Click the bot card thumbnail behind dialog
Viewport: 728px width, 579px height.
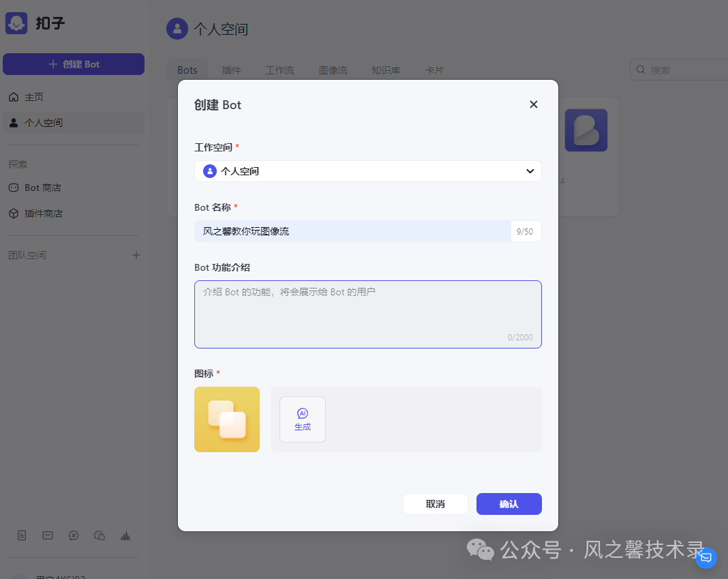coord(586,130)
